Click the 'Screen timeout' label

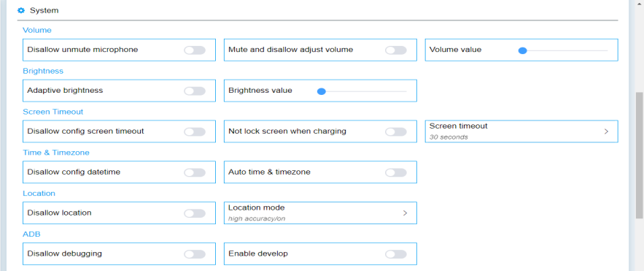coord(458,126)
